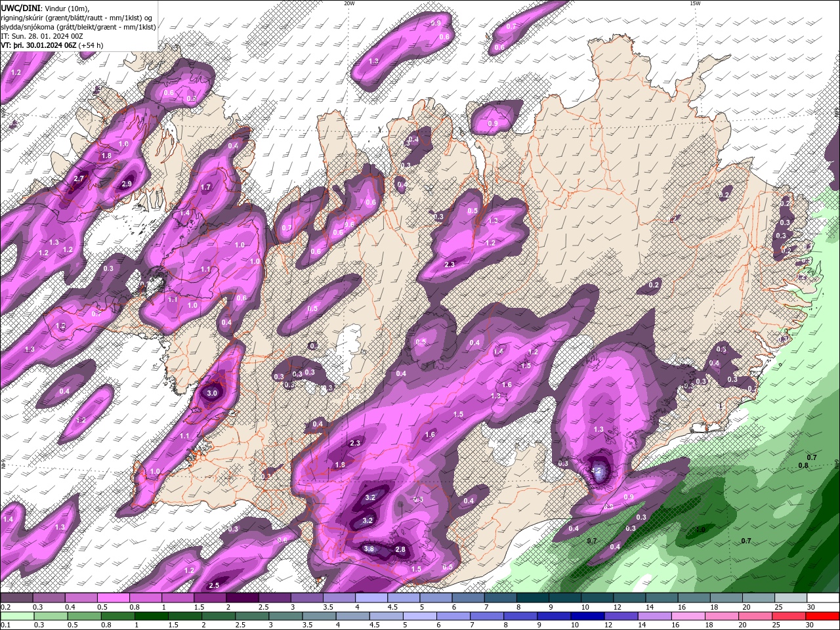Click the top-row 0.2 purple-grey legend swatch
Viewport: 840px width, 630px height.
(16, 598)
